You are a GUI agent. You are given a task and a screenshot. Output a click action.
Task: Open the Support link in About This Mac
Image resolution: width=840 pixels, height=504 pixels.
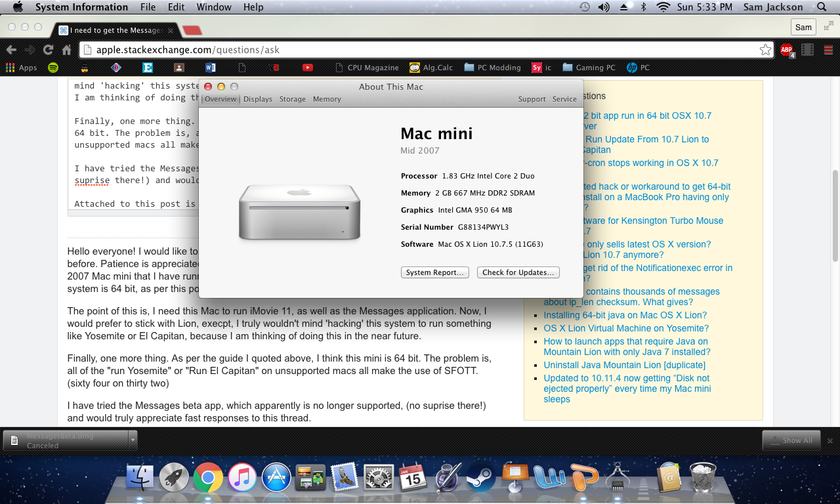click(532, 99)
